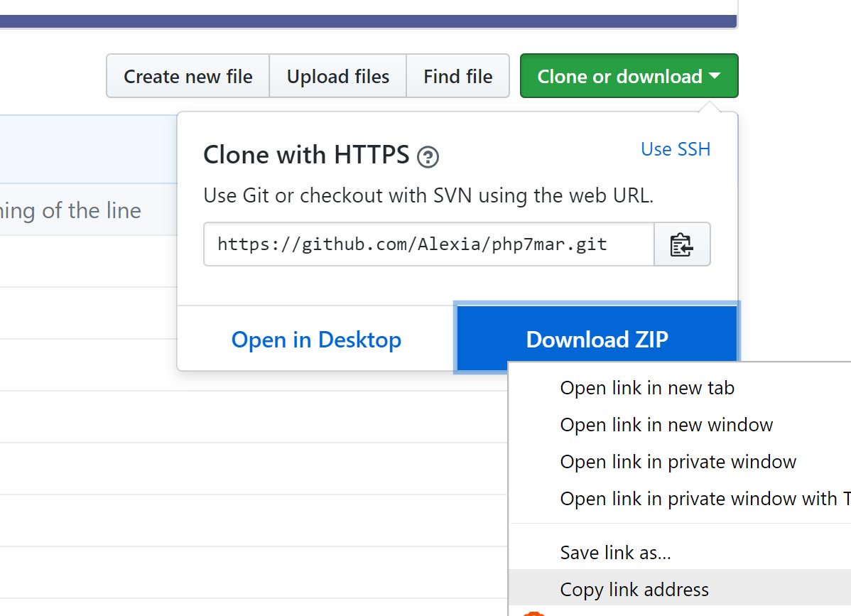This screenshot has height=616, width=851.
Task: Pick the plain Open link in private window entry
Action: point(678,462)
